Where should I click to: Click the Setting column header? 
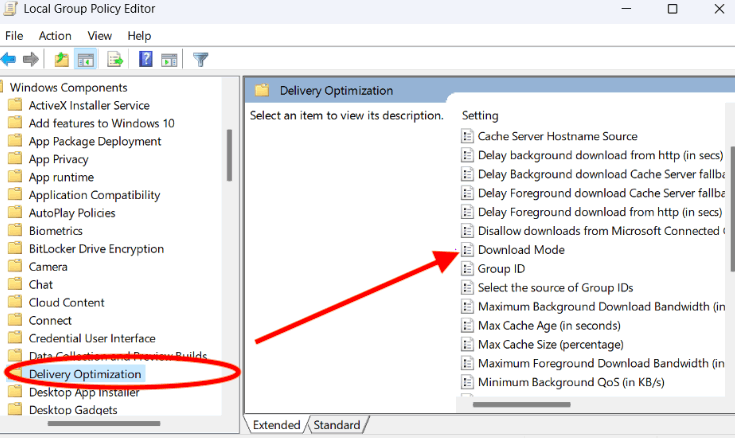[x=480, y=116]
